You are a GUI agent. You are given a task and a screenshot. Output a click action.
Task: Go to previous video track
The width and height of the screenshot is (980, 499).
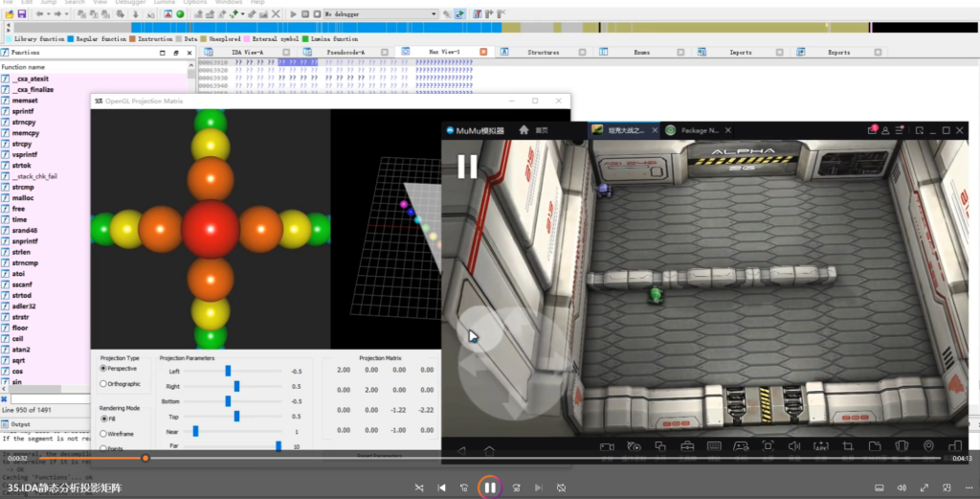[441, 488]
